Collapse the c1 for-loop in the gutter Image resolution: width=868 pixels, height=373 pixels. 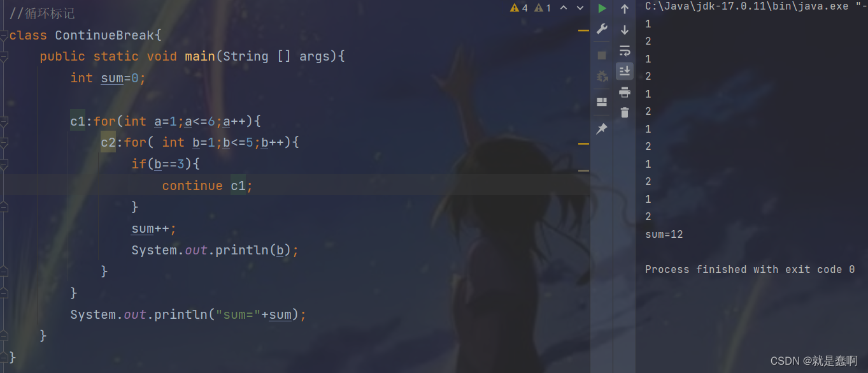pos(3,121)
